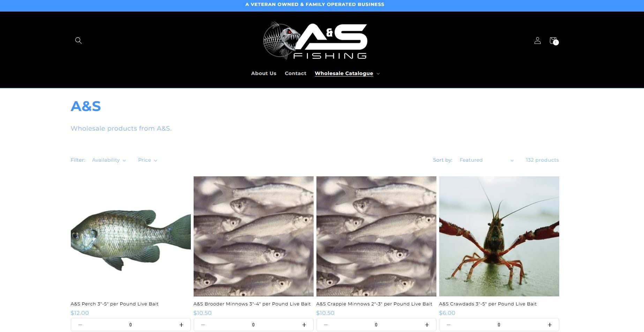Click the "Wholesale products from A&S." description
The width and height of the screenshot is (644, 332).
coord(121,128)
